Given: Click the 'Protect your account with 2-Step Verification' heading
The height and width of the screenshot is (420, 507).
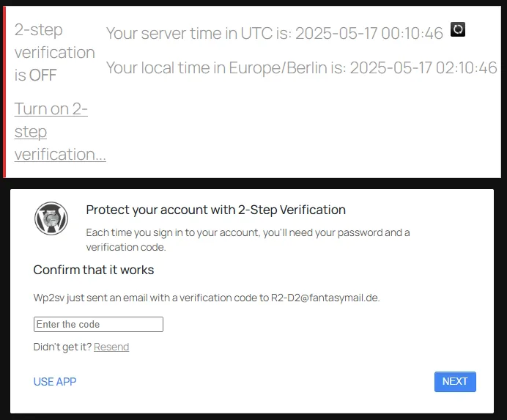Looking at the screenshot, I should pyautogui.click(x=215, y=210).
